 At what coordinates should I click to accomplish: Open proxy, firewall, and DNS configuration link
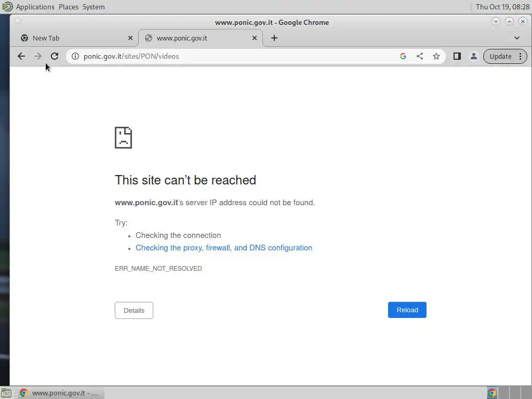tap(224, 248)
